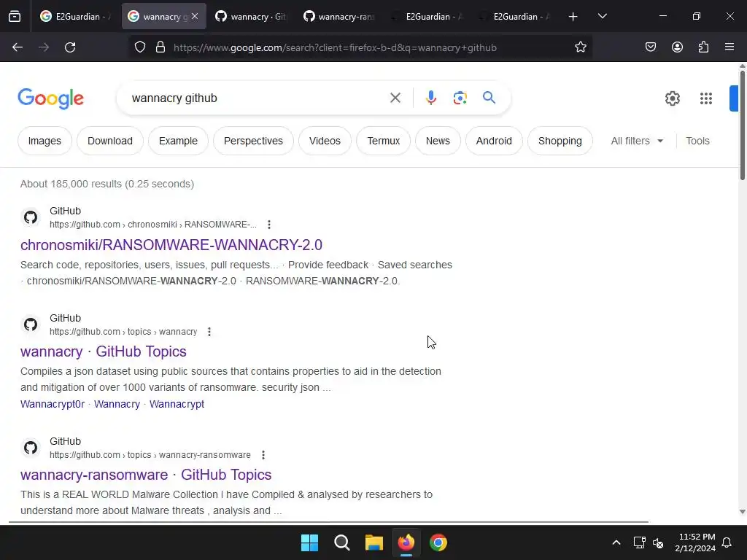Select the Perspectives filter chip
Image resolution: width=747 pixels, height=560 pixels.
point(253,141)
